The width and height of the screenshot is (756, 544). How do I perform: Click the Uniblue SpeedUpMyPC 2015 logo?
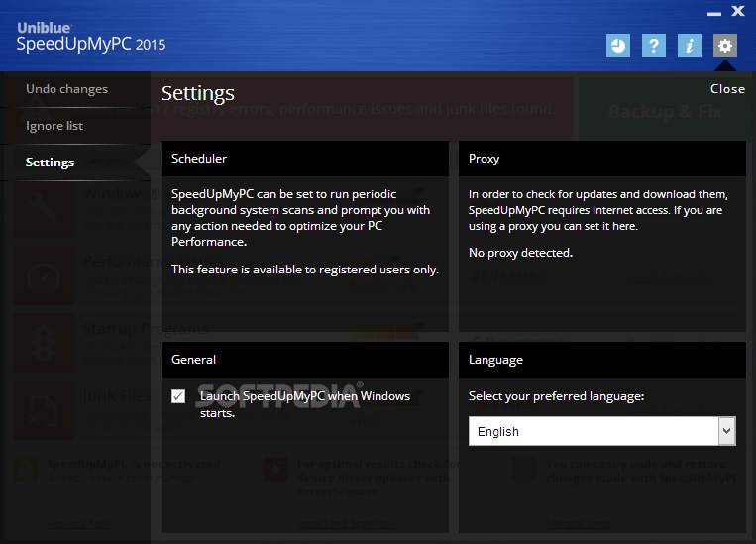[90, 37]
